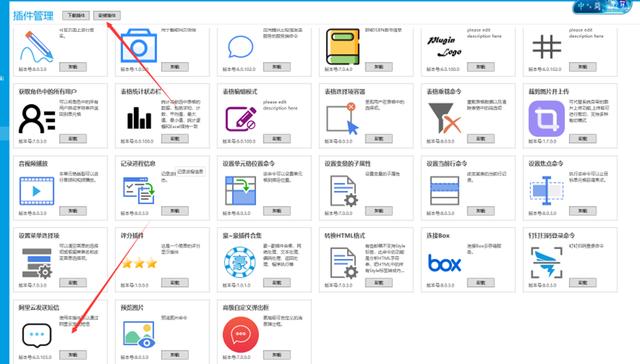Select the focus text cursor icon

pos(547,191)
